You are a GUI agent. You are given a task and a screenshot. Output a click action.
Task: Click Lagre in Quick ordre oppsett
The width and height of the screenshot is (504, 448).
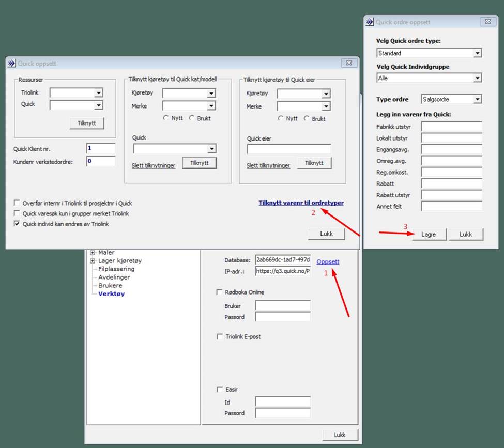tap(429, 234)
